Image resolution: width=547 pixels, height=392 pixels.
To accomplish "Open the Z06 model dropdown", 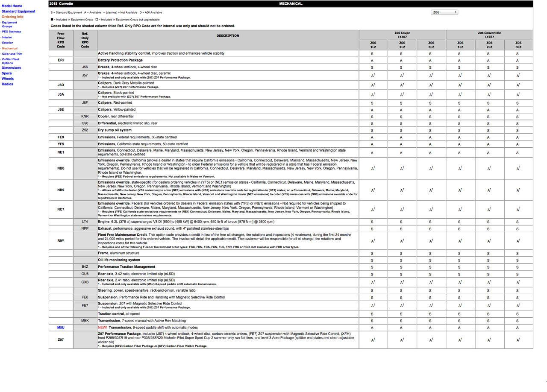I will (444, 12).
